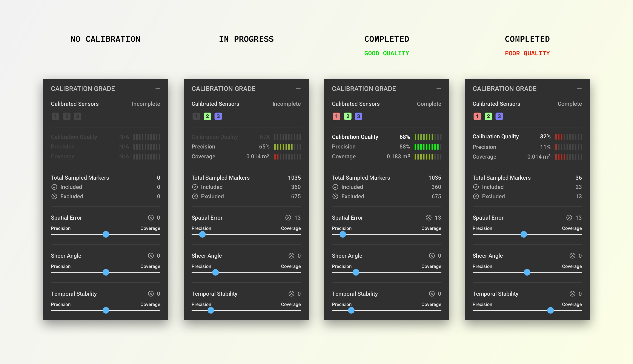Click the Calibration Quality bar indicator in Good Quality panel
The image size is (633, 364).
[x=428, y=137]
